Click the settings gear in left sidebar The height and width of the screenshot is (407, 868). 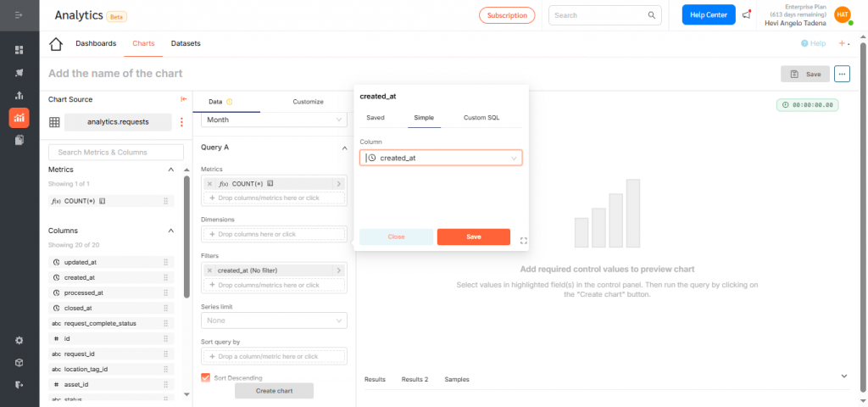click(x=19, y=340)
